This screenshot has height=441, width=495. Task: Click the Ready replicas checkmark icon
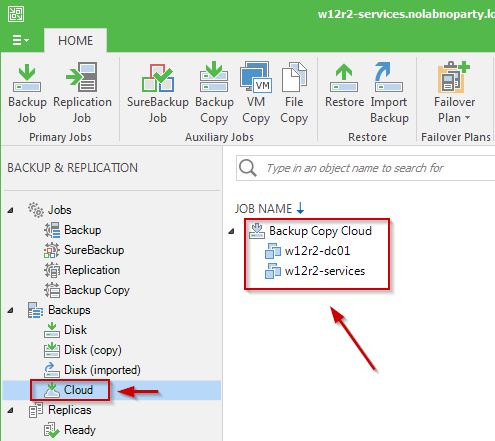coord(52,430)
